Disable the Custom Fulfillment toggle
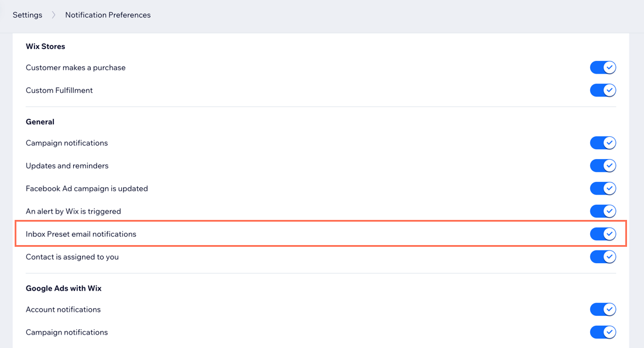The image size is (644, 348). point(603,90)
